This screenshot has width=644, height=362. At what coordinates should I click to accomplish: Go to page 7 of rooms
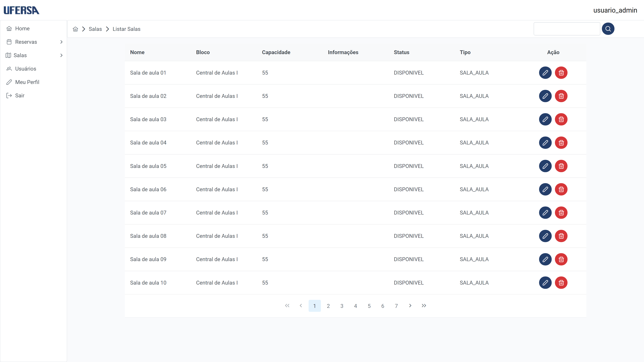point(396,306)
